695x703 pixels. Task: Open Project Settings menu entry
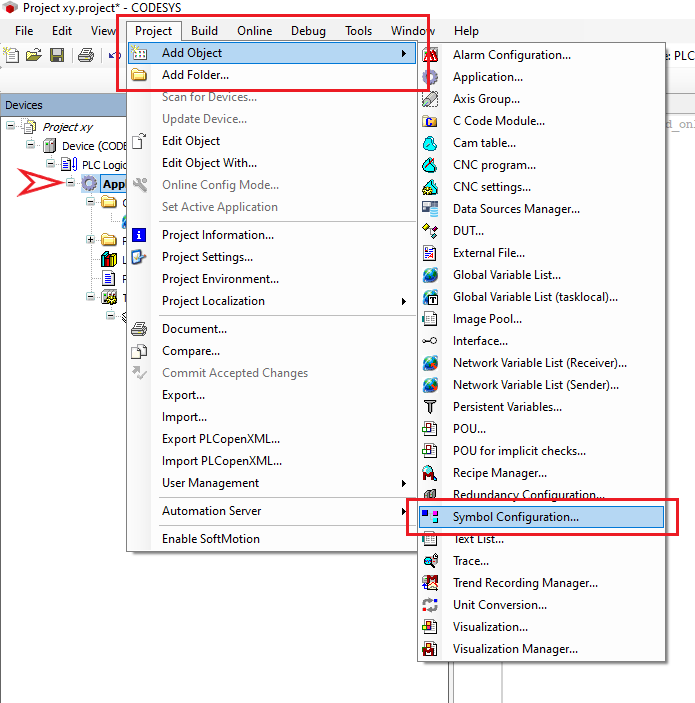pos(207,257)
